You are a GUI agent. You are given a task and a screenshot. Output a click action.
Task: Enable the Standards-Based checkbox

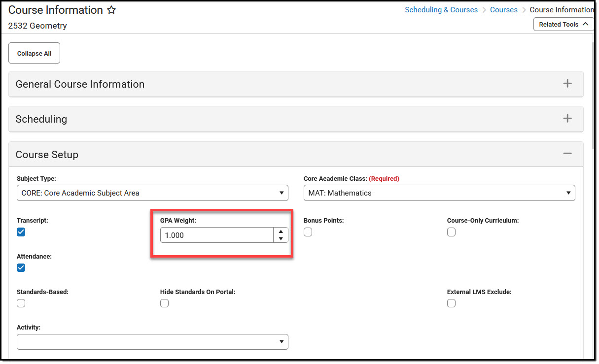[x=21, y=303]
